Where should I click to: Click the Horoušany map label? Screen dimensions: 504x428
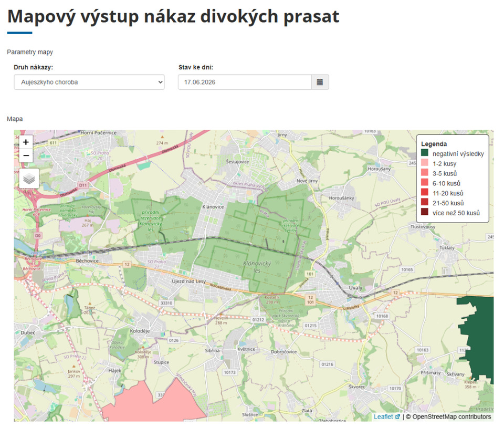click(379, 169)
